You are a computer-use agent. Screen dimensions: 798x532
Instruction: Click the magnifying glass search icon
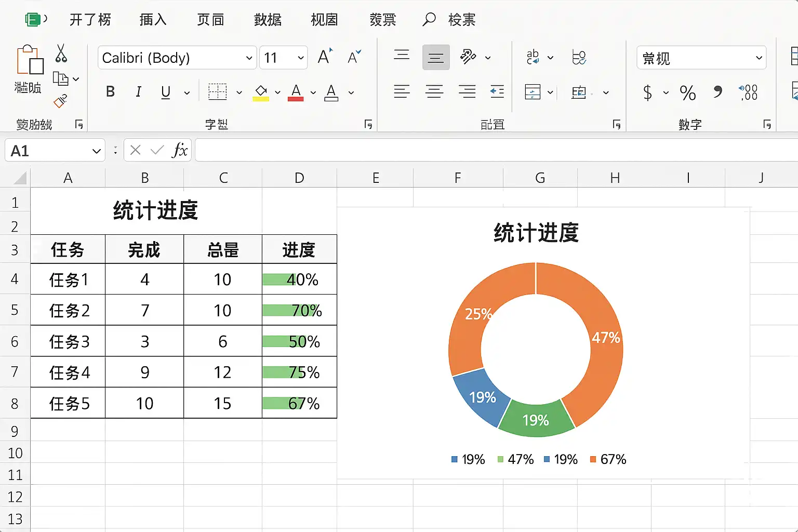[x=429, y=20]
